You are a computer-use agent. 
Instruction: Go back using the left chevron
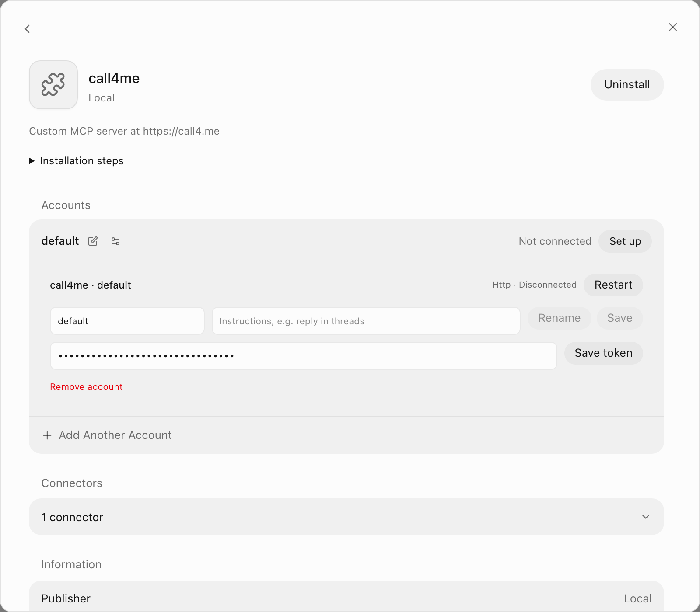coord(27,29)
